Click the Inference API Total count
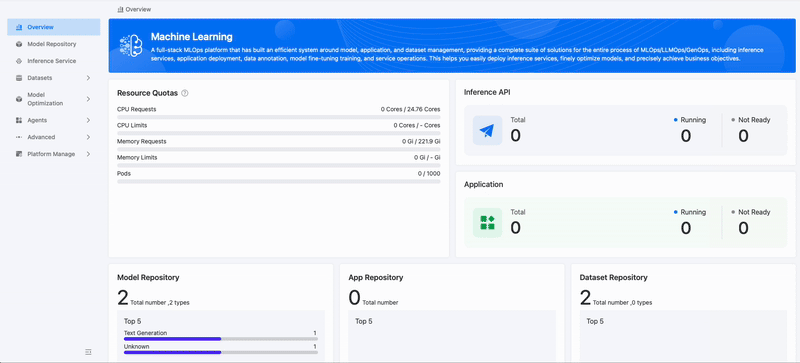Viewport: 800px width, 363px height. [516, 136]
